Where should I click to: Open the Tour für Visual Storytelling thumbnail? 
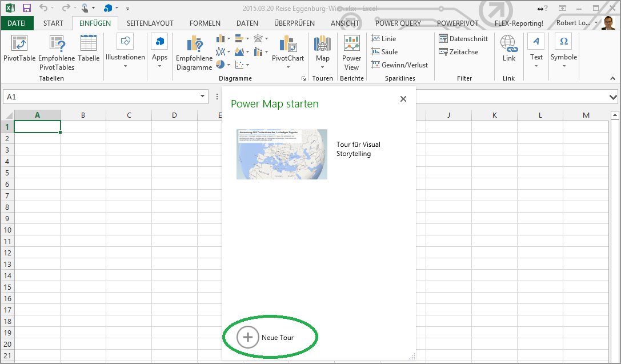282,154
